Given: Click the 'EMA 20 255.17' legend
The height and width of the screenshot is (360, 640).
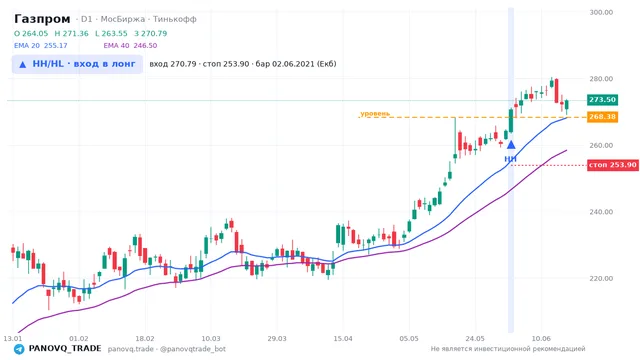Looking at the screenshot, I should [x=41, y=46].
